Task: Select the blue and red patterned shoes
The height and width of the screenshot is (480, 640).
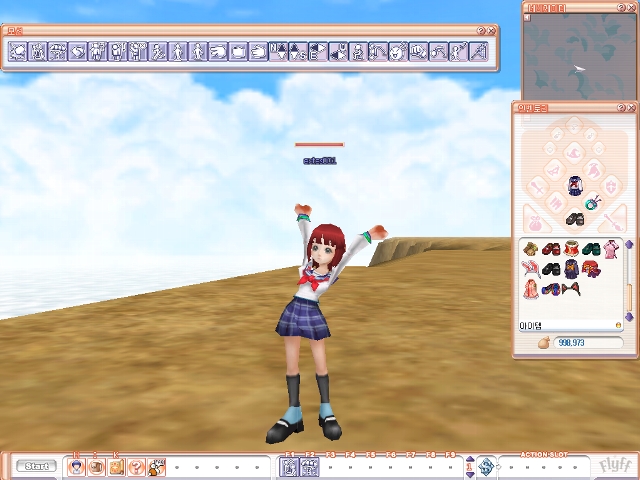Action: [x=551, y=289]
